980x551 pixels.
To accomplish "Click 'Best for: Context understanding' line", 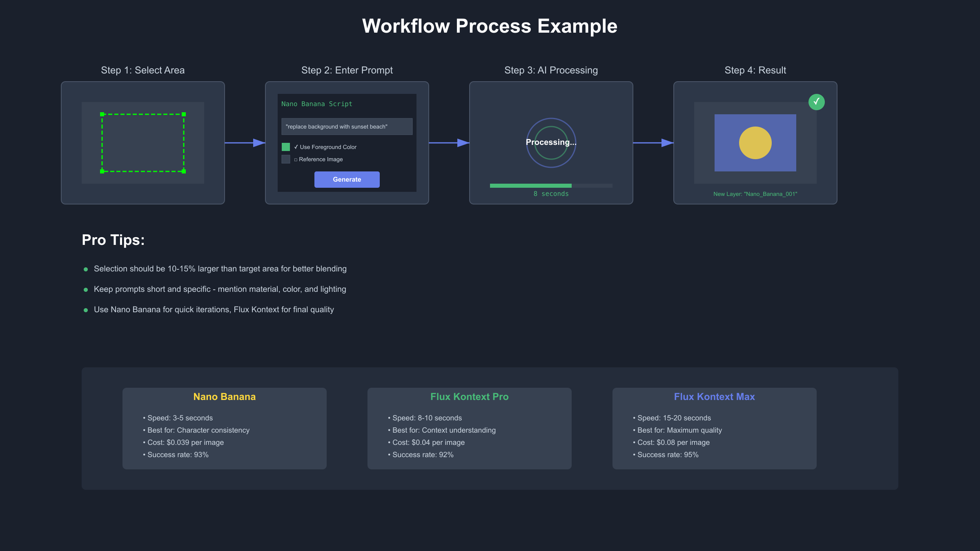I will click(442, 430).
